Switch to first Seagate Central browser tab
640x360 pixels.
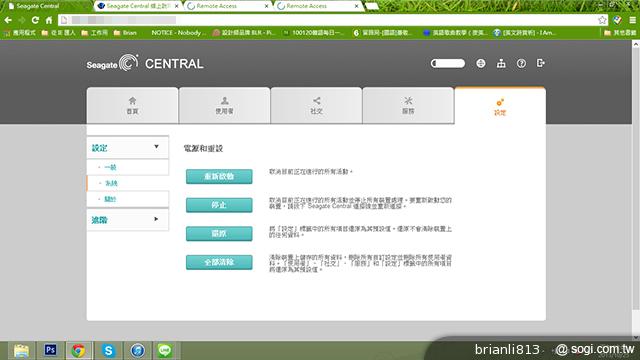coord(45,6)
